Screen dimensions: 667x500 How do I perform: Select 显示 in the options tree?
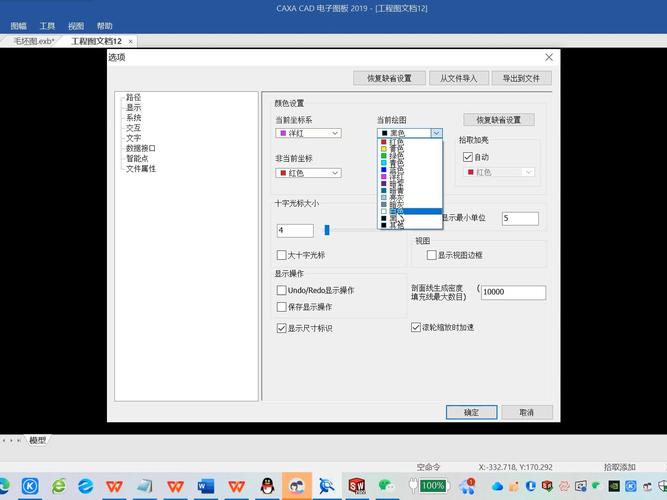pyautogui.click(x=133, y=108)
